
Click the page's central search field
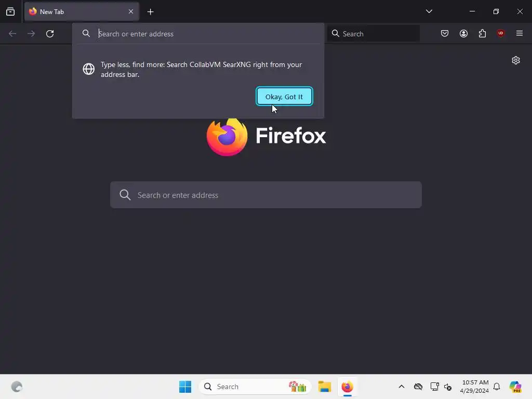(266, 195)
